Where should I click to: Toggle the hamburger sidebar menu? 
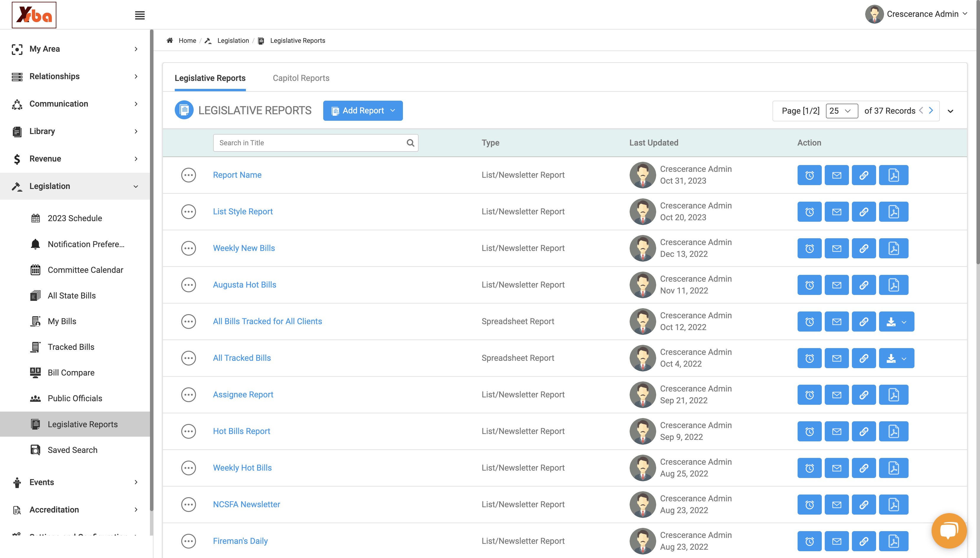140,15
